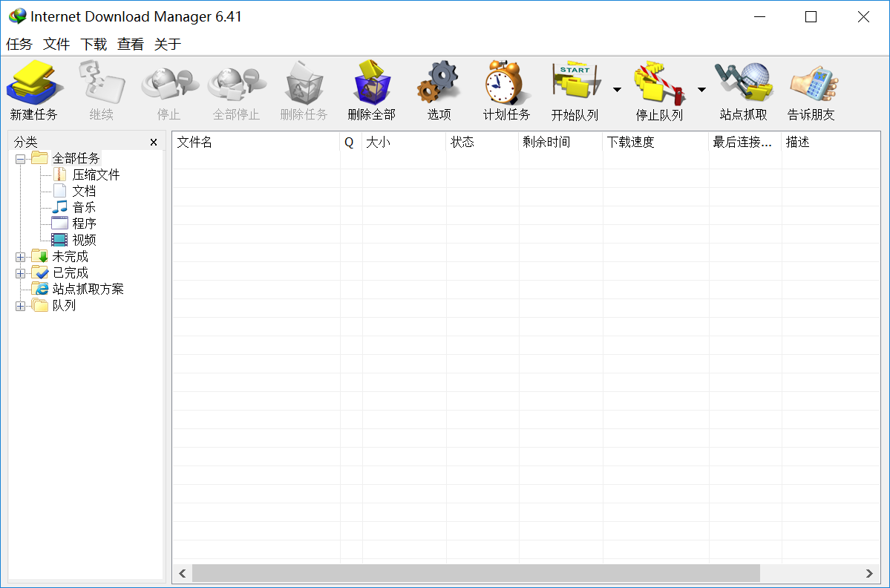Screen dimensions: 890x588
Task: Open the 查看 menu
Action: (129, 44)
